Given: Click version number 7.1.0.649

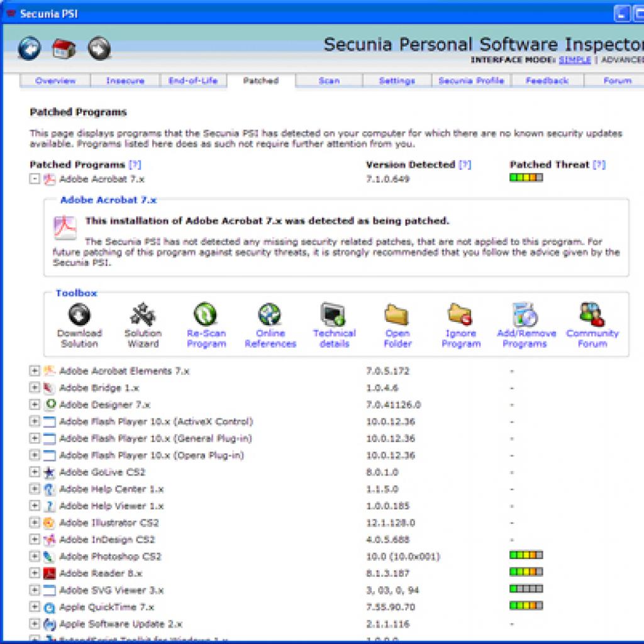Looking at the screenshot, I should (387, 179).
